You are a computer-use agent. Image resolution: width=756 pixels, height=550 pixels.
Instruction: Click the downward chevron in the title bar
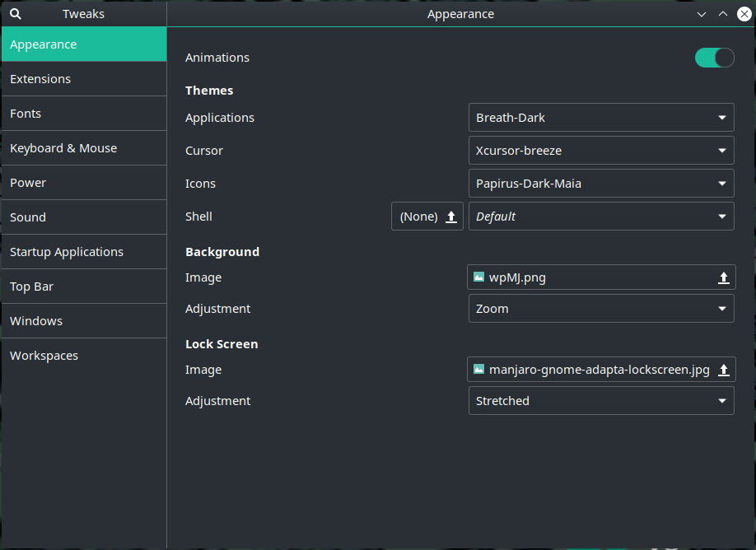point(702,15)
